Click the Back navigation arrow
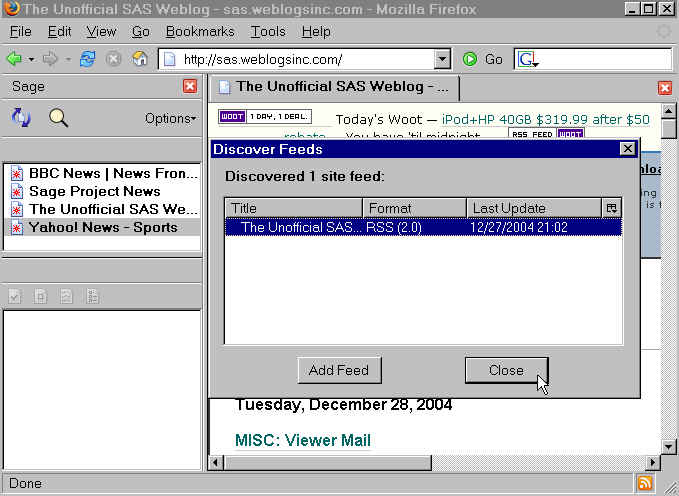 pyautogui.click(x=15, y=59)
